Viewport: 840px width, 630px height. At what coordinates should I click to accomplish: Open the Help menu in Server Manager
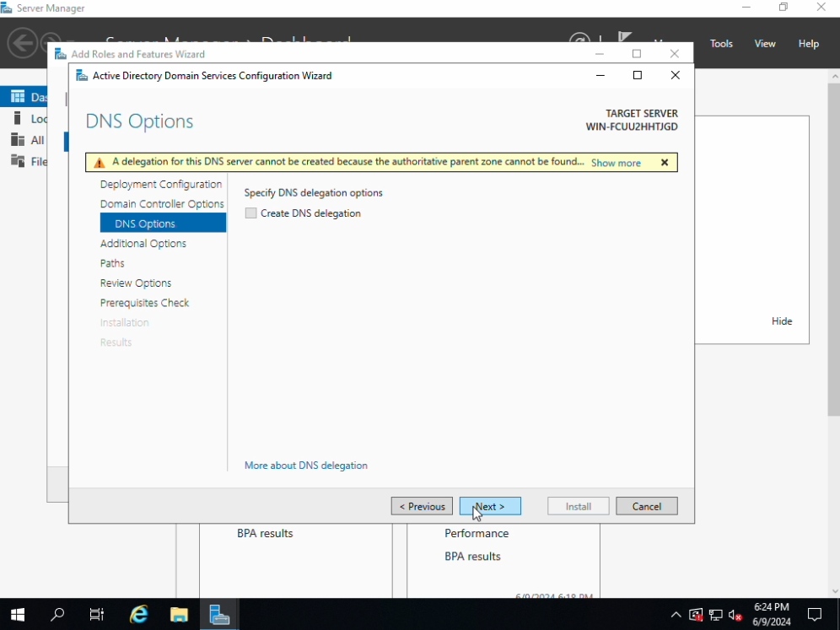(x=809, y=44)
